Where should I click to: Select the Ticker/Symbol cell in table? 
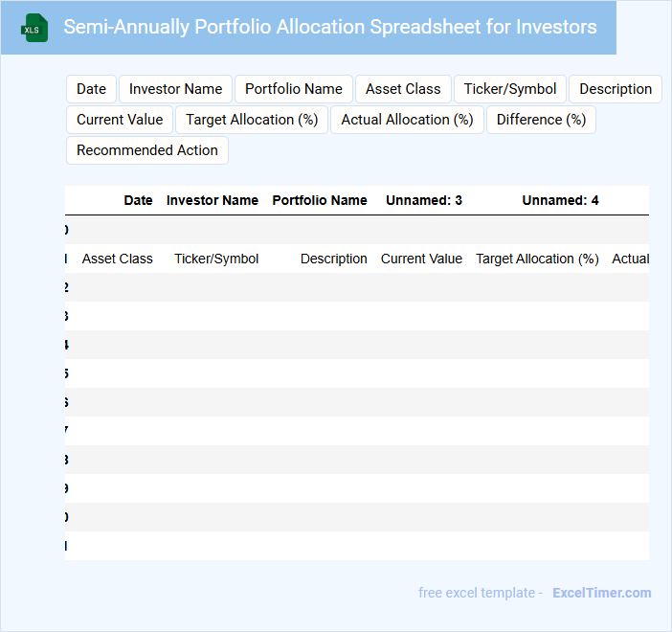(216, 259)
